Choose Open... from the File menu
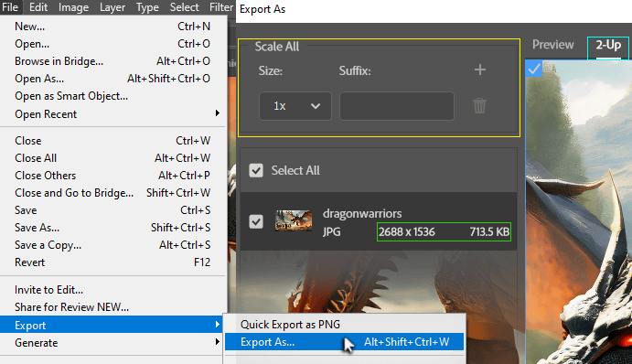Viewport: 632px width, 364px height. [x=112, y=44]
